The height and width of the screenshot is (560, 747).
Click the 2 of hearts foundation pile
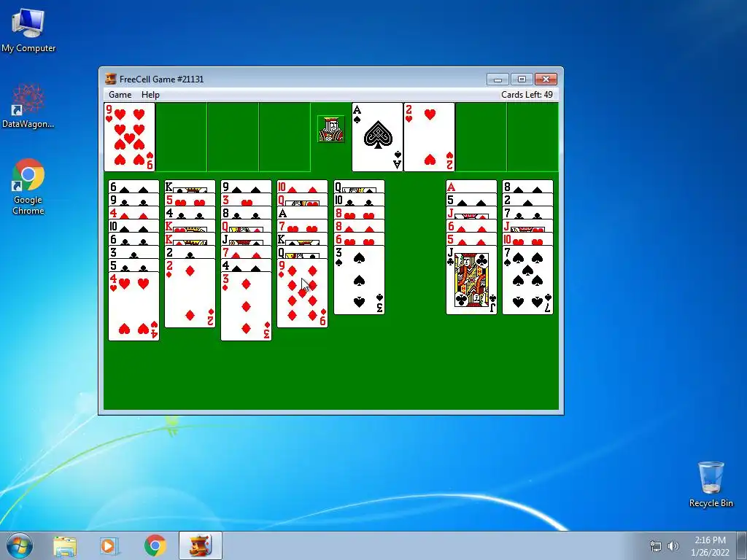point(429,137)
